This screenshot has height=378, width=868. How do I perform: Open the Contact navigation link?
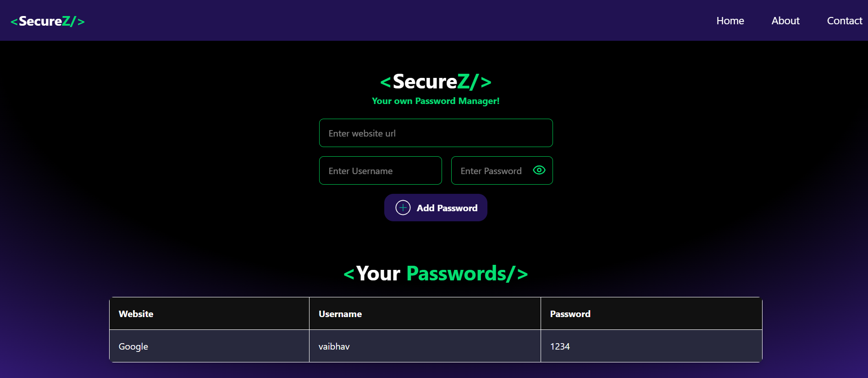click(844, 21)
